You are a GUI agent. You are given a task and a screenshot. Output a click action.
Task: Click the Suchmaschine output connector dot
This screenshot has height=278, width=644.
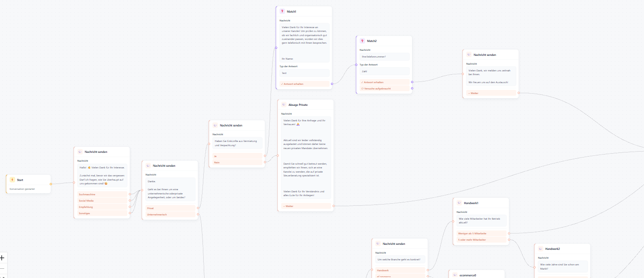130,194
